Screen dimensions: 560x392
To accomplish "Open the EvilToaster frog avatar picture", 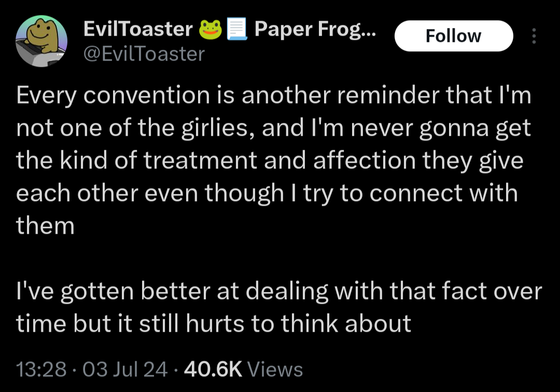I will (41, 41).
